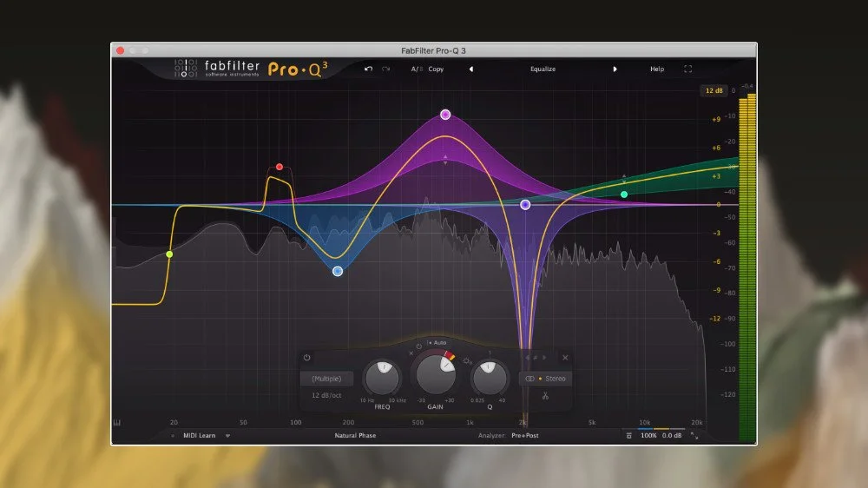
Task: Open the (Multiple) filter shape dropdown
Action: pos(326,379)
